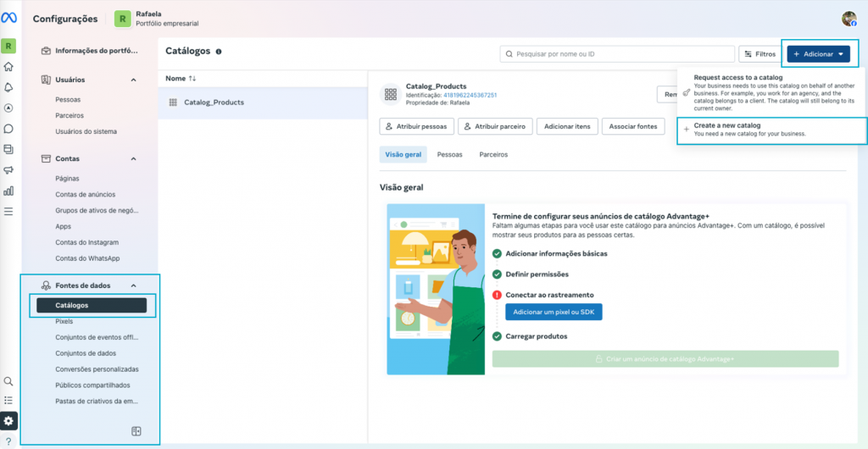
Task: Go to Home icon in left rail
Action: pyautogui.click(x=8, y=67)
